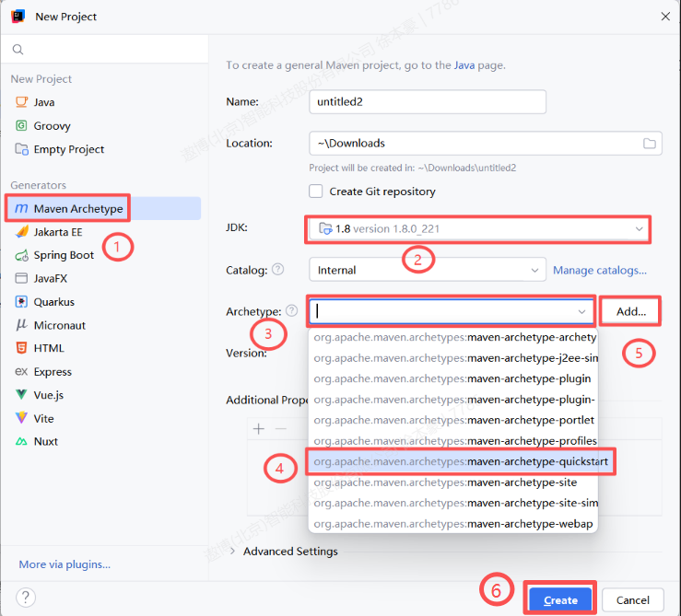Enable Create Git repository checkbox

pos(316,192)
